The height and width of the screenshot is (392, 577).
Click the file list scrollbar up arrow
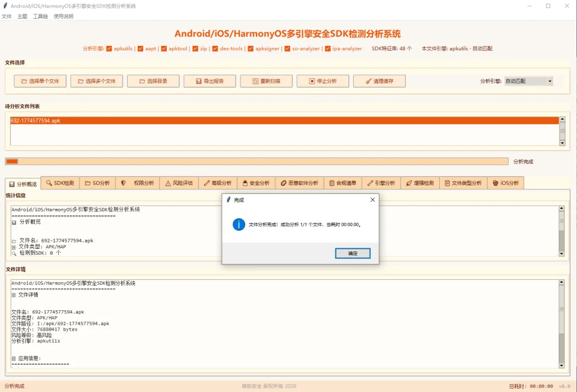(x=562, y=119)
